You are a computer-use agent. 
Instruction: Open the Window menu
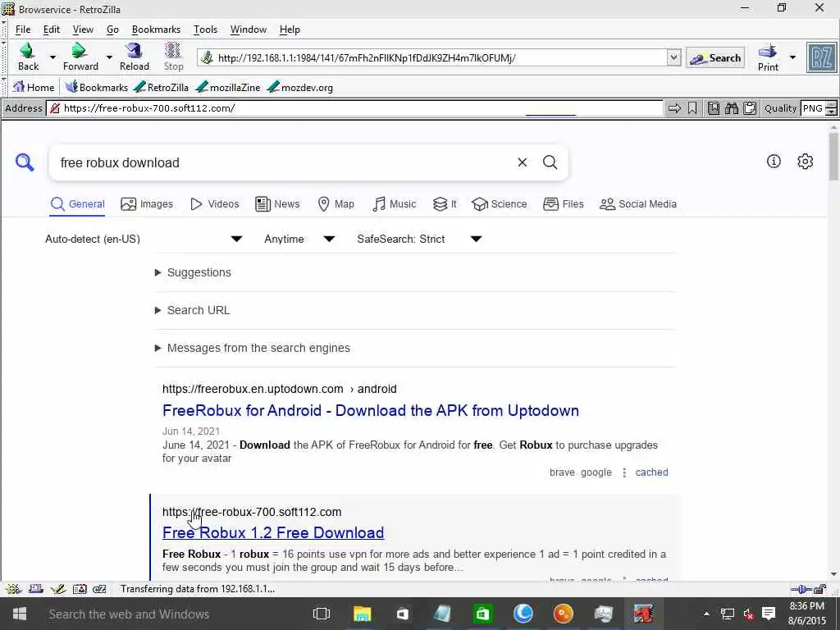tap(248, 30)
